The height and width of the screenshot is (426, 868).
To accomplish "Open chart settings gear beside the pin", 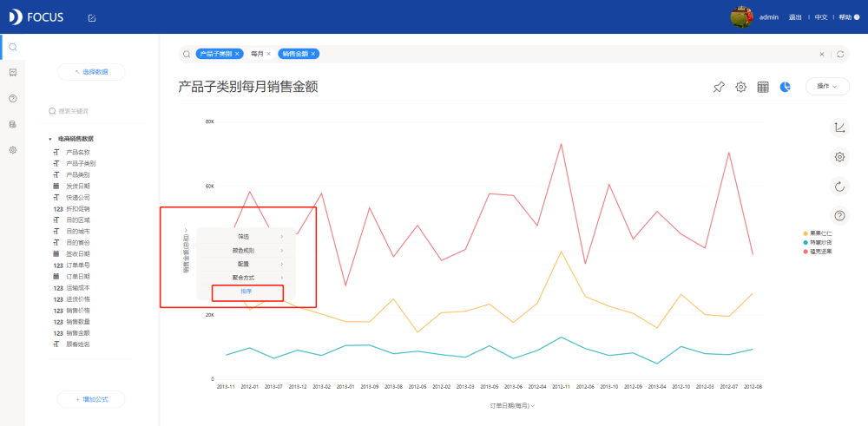I will (x=740, y=87).
